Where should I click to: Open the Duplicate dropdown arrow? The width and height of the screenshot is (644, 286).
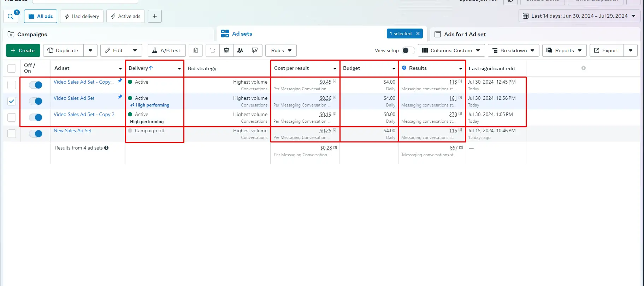[x=90, y=50]
